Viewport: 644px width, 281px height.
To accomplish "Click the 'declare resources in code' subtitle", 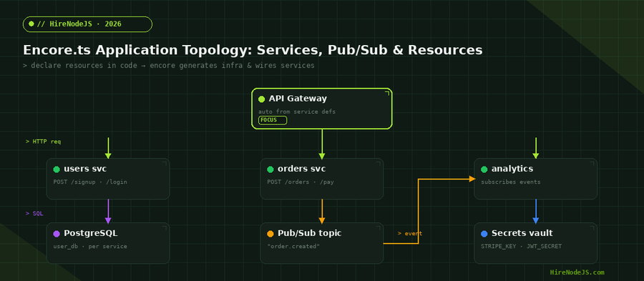I will point(169,66).
